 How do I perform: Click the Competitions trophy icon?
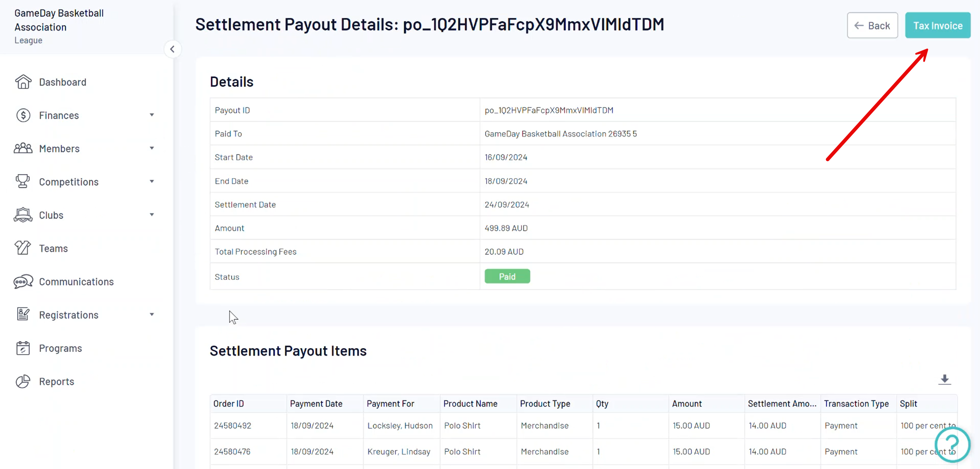(23, 181)
